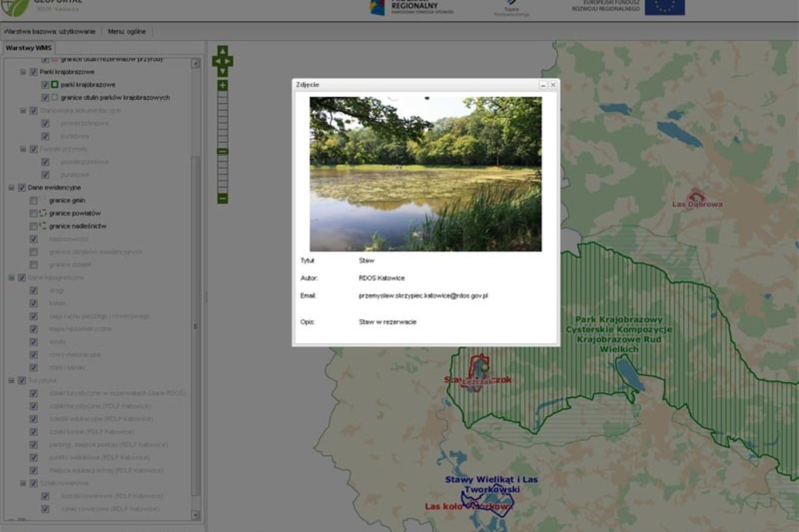Image resolution: width=799 pixels, height=532 pixels.
Task: Zoom out with the minus button
Action: (x=223, y=198)
